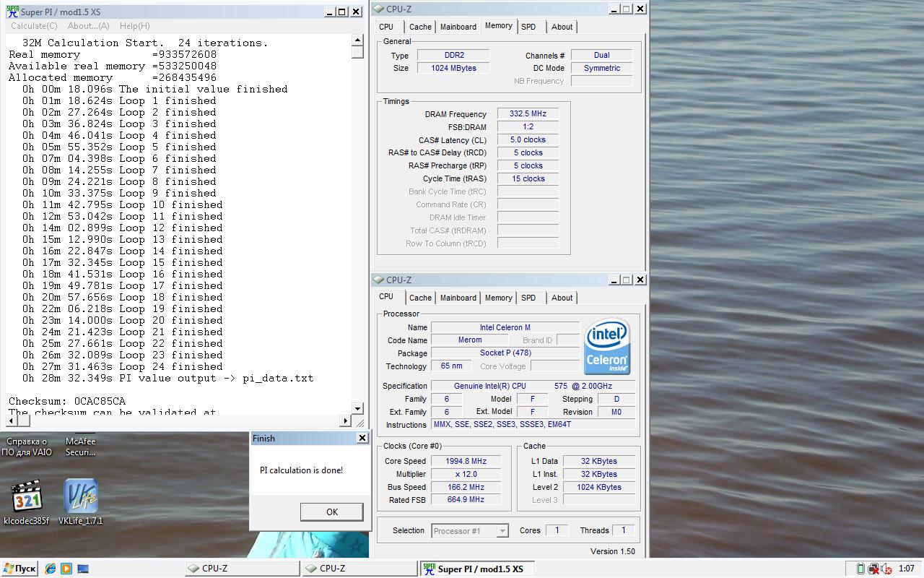Click the Threads count field in CPU-Z
This screenshot has width=924, height=578.
point(624,530)
